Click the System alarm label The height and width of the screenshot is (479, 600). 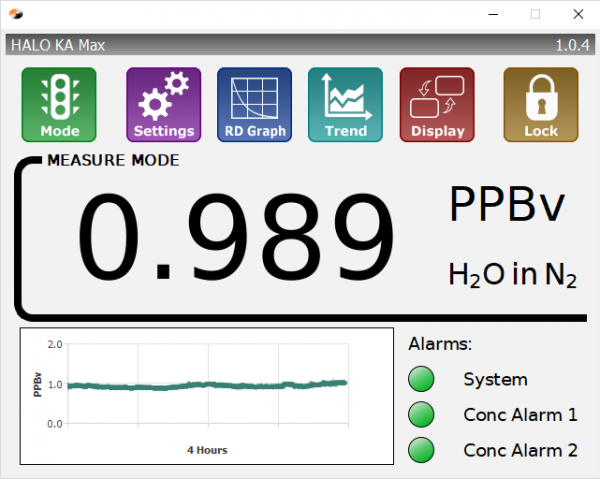click(x=496, y=380)
